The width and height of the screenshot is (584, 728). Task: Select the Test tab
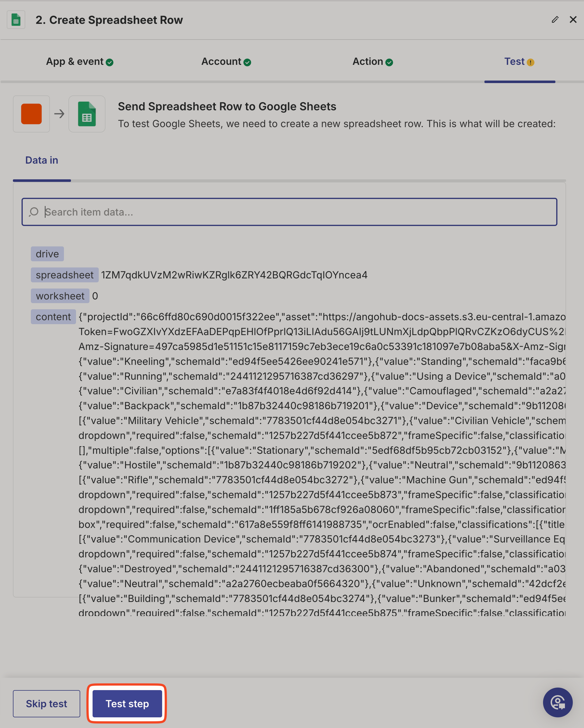pos(514,61)
